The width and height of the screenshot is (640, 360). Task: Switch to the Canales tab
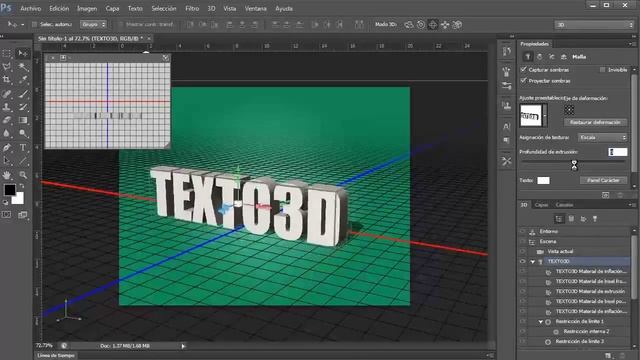[x=564, y=205]
